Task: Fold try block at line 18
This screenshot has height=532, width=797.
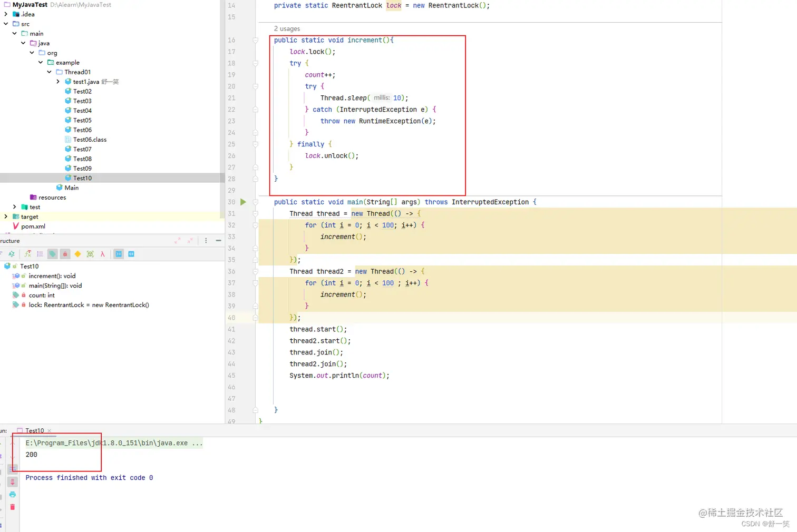Action: [255, 63]
